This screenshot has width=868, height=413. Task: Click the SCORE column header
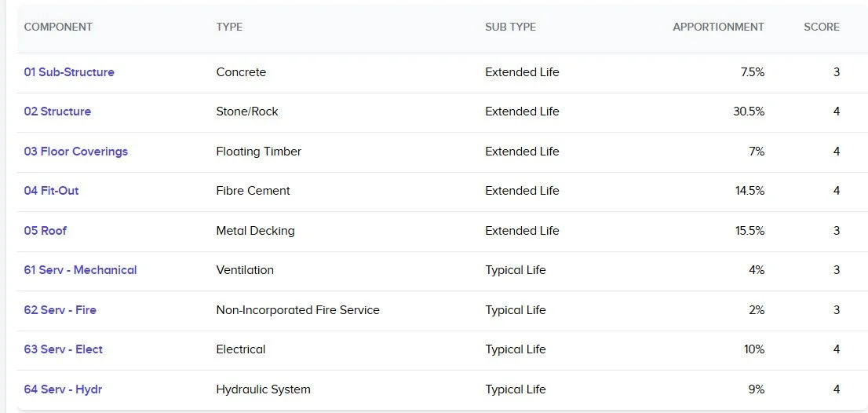[x=821, y=27]
